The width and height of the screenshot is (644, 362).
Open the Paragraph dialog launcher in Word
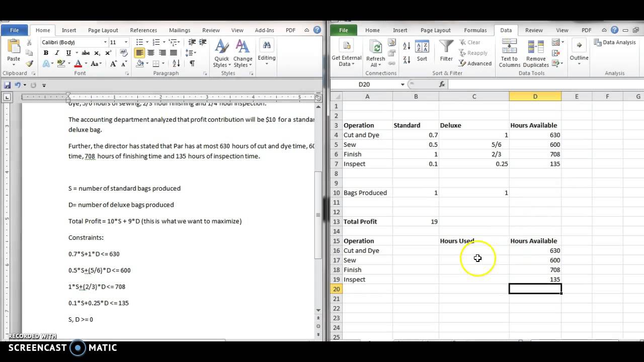[x=205, y=73]
